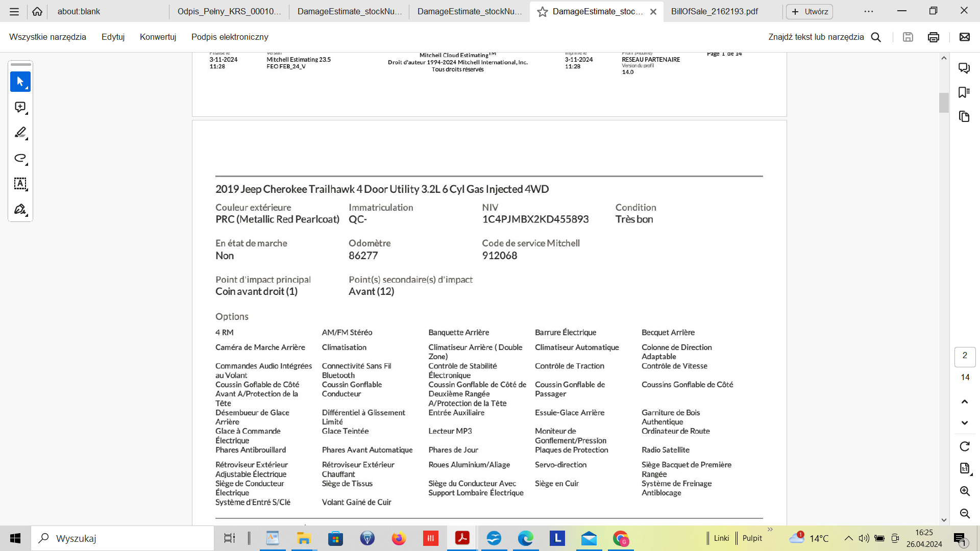Switch to the about:blank tab

pyautogui.click(x=108, y=11)
